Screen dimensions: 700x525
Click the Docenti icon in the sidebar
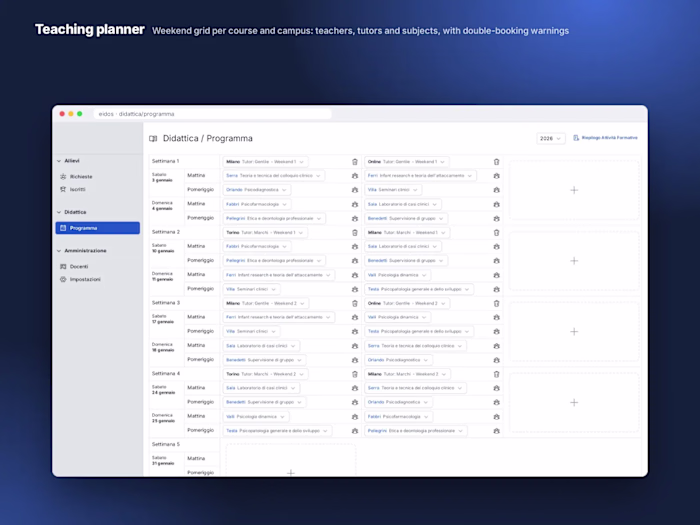pyautogui.click(x=63, y=267)
